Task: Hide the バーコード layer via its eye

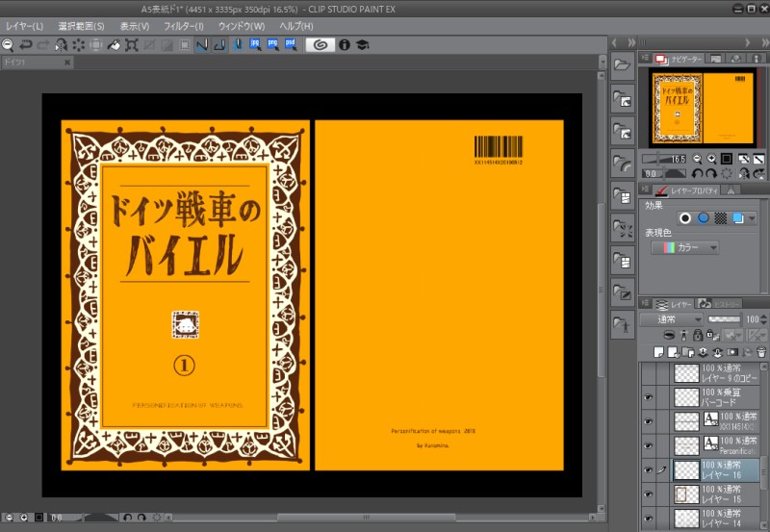Action: [648, 397]
